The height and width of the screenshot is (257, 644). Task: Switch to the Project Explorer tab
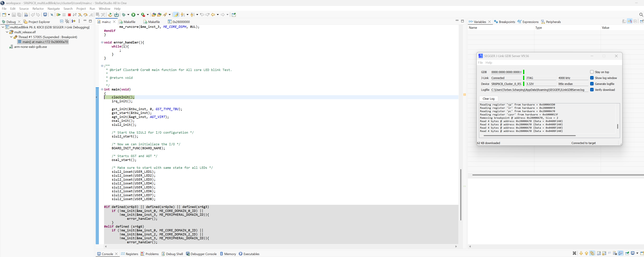(x=37, y=22)
